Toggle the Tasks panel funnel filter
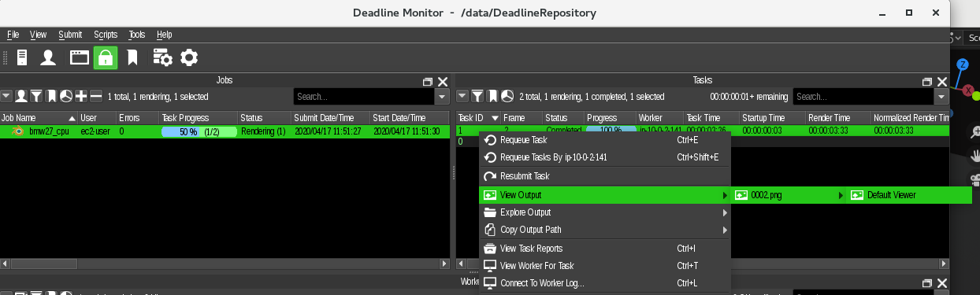 click(477, 96)
